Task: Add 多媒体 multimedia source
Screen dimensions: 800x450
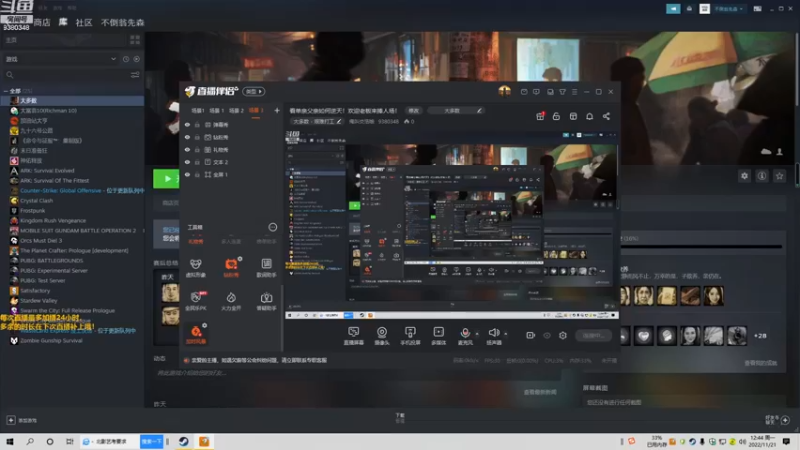Action: tap(438, 336)
